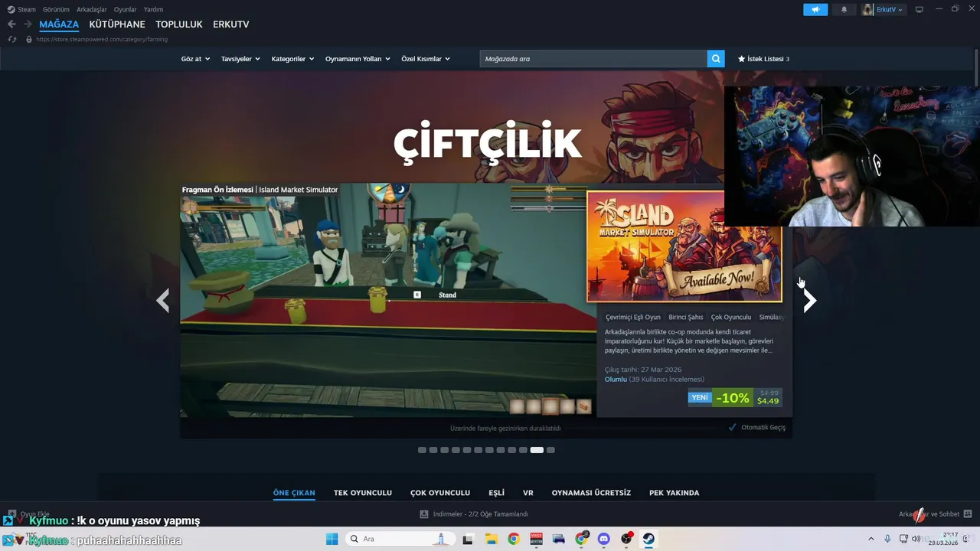Open the blue megaphone announcements button
The height and width of the screenshot is (551, 980).
tap(815, 9)
